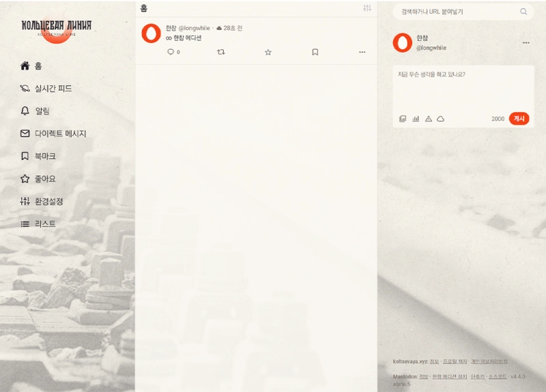Click the reply icon on the post
The height and width of the screenshot is (392, 546).
(x=171, y=52)
